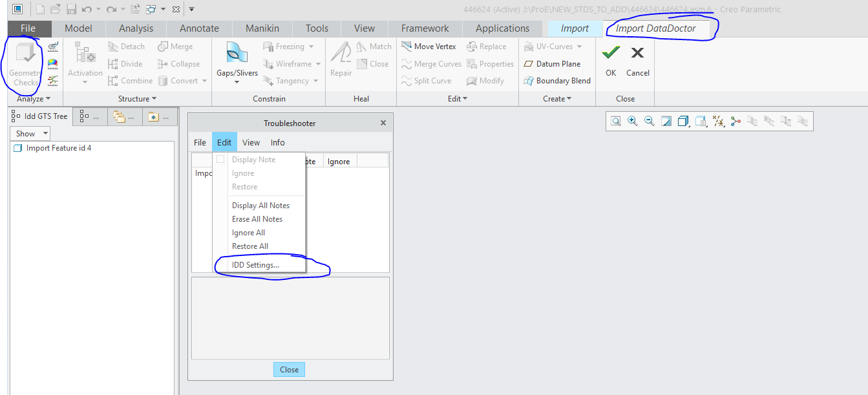Toggle the Display Note checkbox in Edit menu
This screenshot has width=868, height=395.
220,159
